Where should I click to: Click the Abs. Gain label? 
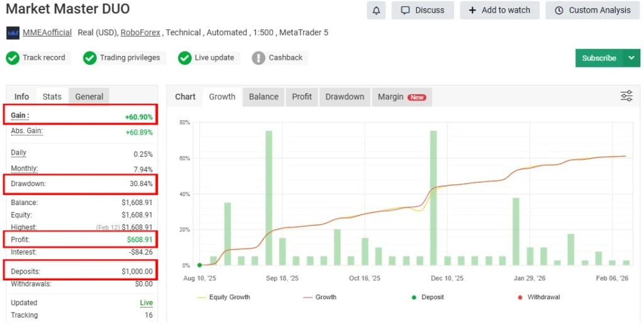26,131
